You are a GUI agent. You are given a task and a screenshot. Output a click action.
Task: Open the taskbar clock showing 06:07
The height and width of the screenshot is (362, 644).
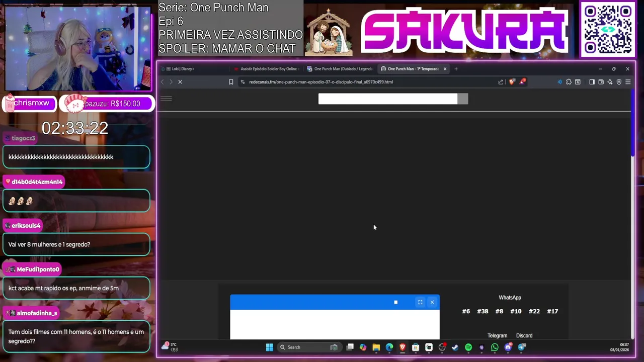click(x=619, y=347)
